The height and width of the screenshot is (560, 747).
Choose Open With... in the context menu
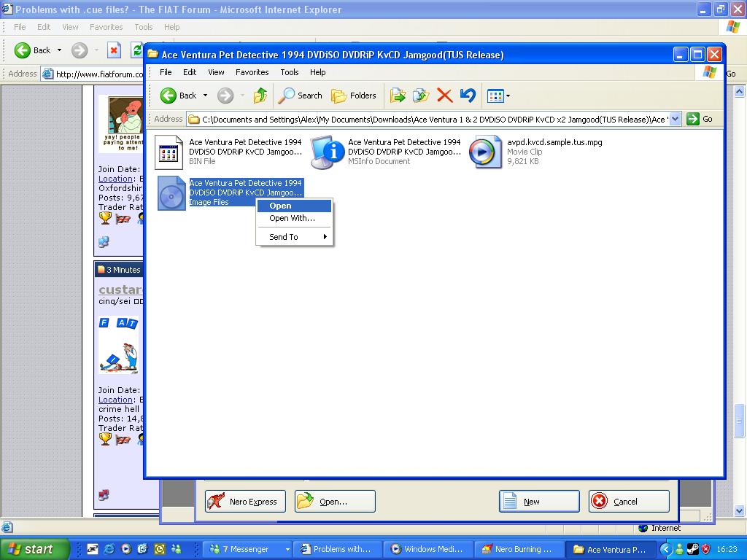tap(294, 218)
